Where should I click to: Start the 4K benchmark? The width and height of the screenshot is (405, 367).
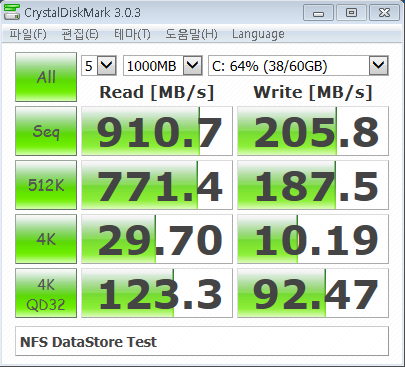(x=46, y=239)
